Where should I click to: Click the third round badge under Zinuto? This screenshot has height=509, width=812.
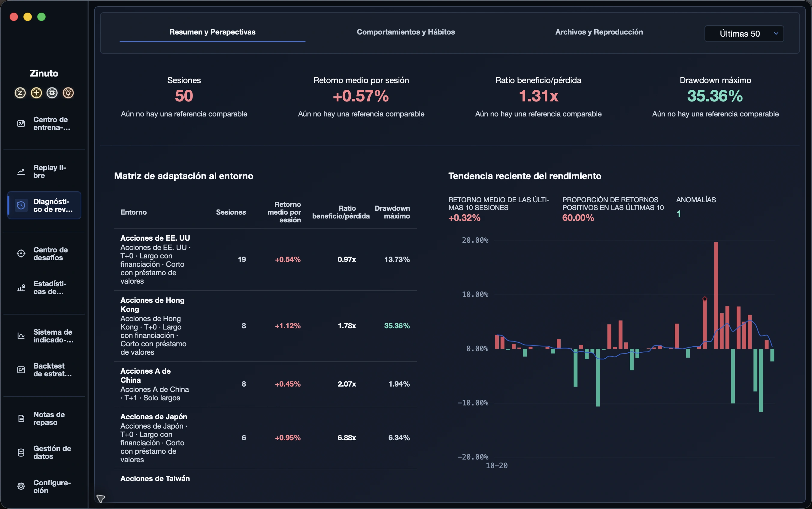click(52, 93)
